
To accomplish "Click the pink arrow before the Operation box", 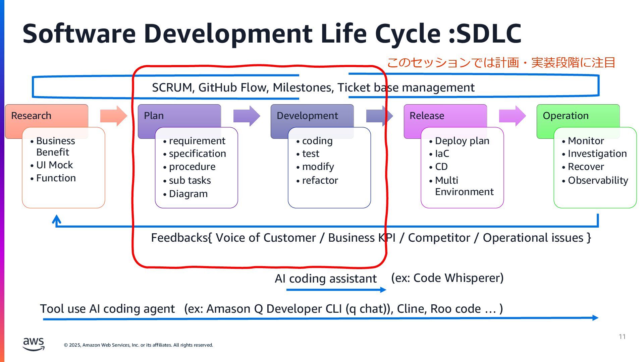I will [512, 116].
